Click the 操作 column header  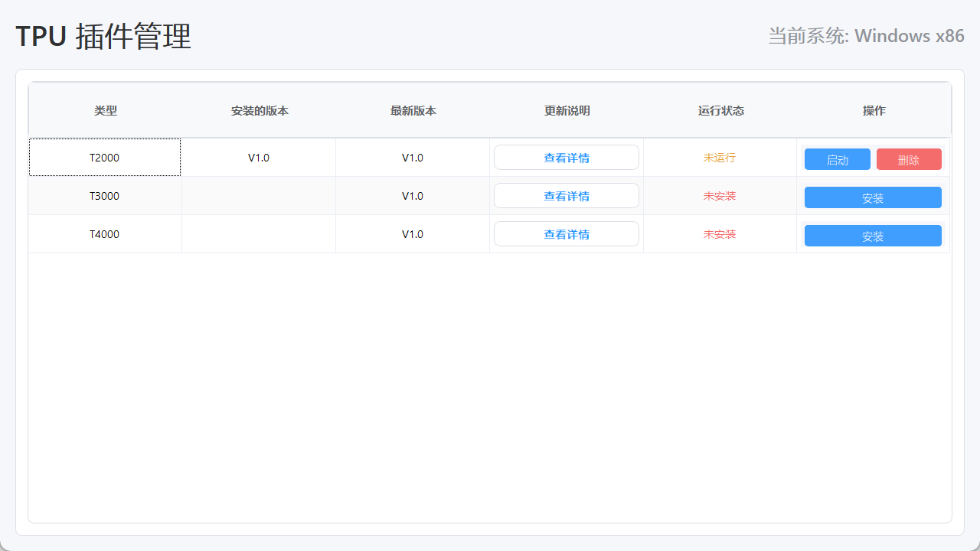tap(874, 111)
